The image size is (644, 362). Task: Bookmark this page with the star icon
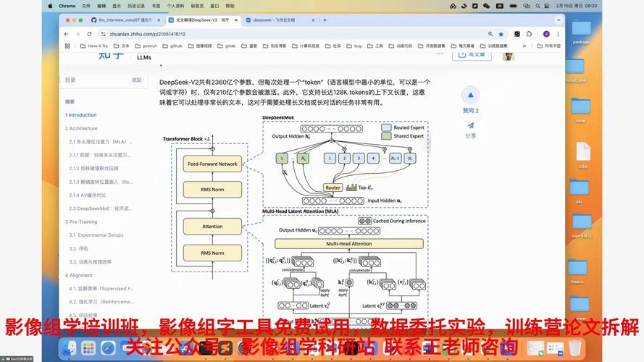pyautogui.click(x=501, y=34)
